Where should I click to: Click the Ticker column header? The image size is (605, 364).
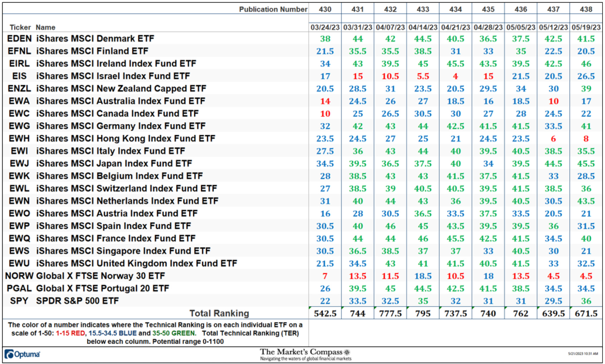coord(20,28)
